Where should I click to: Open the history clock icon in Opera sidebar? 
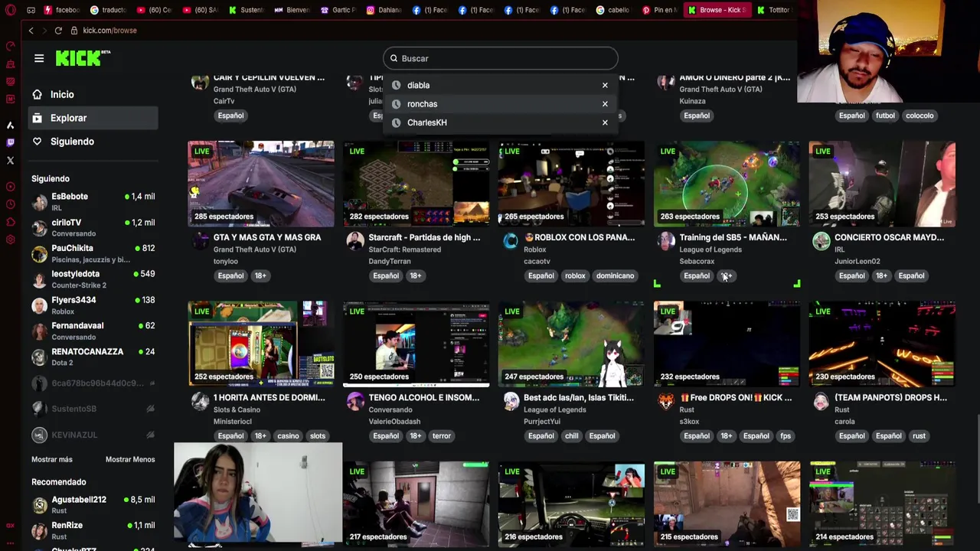[10, 204]
